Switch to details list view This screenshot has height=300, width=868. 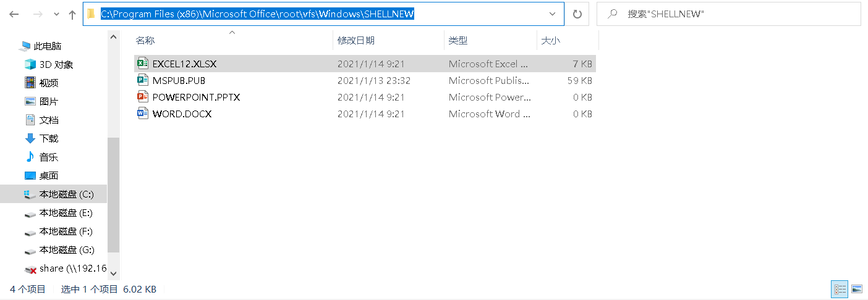click(840, 289)
